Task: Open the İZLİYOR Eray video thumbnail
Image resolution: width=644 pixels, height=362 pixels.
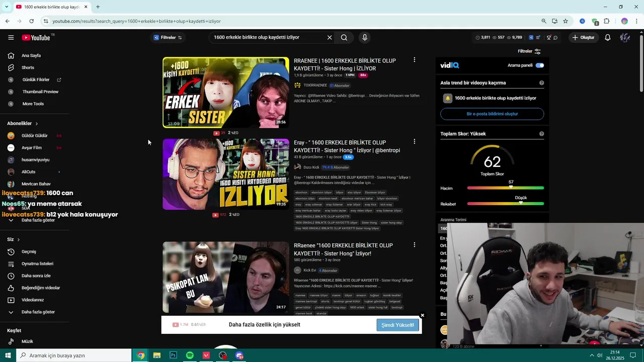Action: 226,174
